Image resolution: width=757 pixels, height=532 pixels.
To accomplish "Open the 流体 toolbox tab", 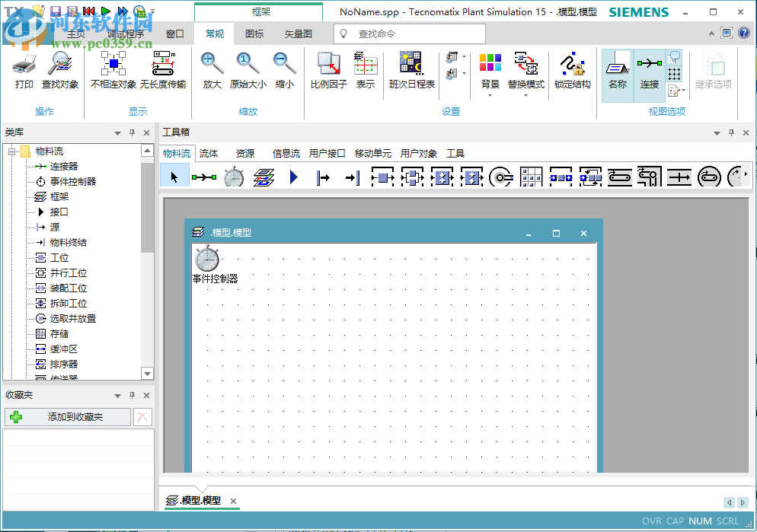I will 209,152.
